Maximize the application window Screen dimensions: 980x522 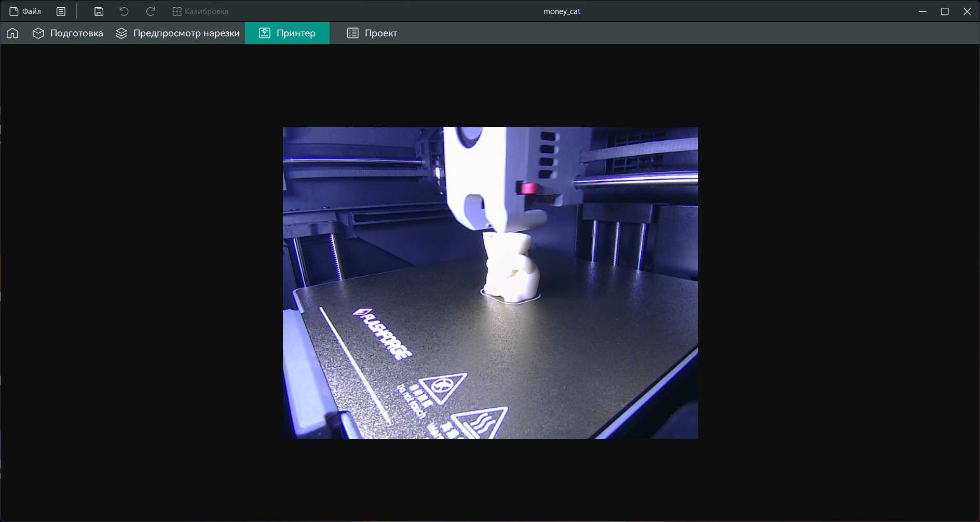click(x=945, y=11)
